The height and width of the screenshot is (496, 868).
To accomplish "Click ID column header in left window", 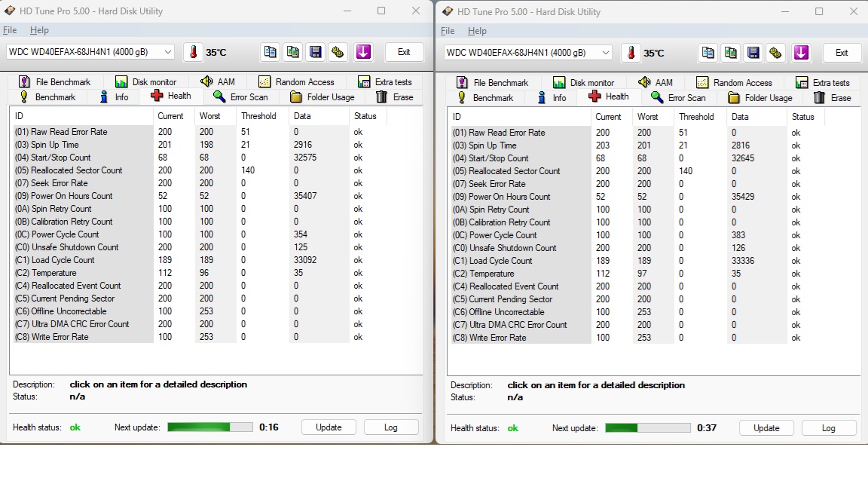I will tap(81, 116).
